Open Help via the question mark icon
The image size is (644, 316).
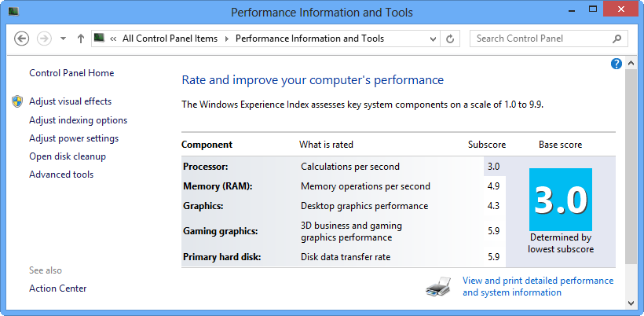pos(617,64)
